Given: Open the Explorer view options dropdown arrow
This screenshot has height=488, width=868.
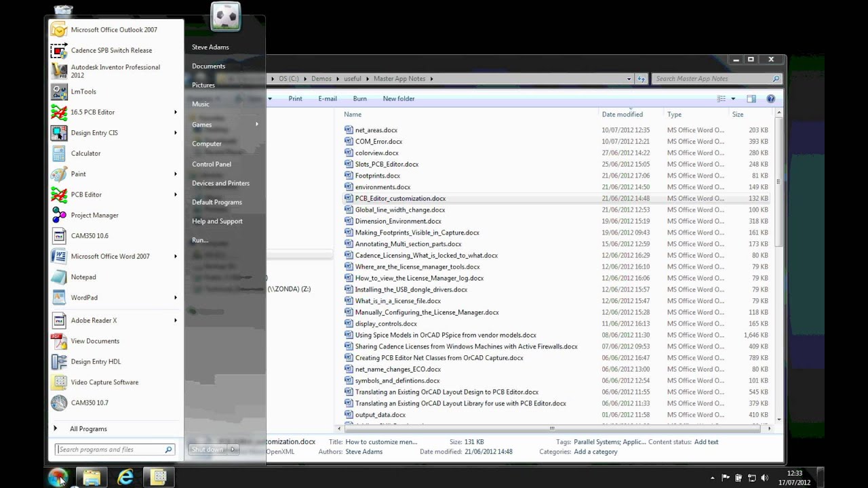Looking at the screenshot, I should pyautogui.click(x=733, y=99).
